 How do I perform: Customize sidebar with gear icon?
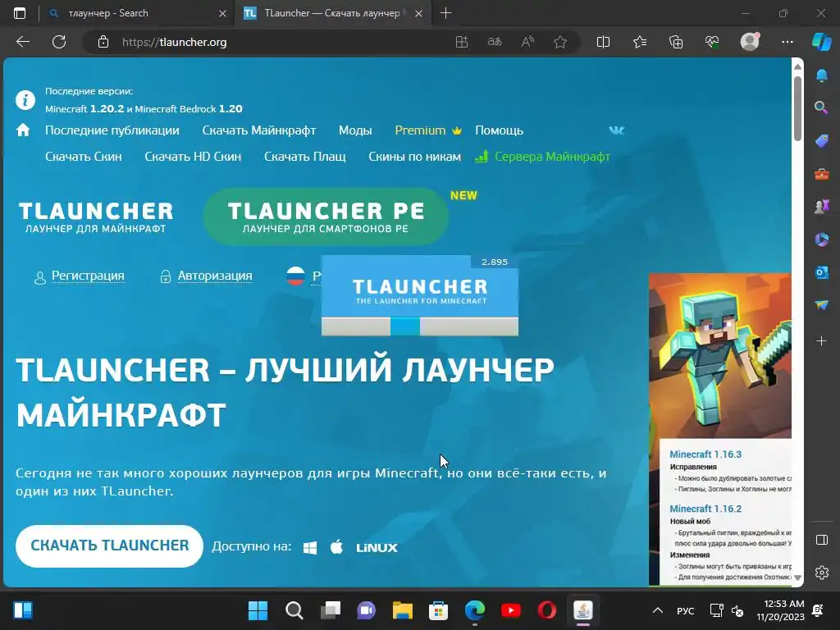click(822, 573)
